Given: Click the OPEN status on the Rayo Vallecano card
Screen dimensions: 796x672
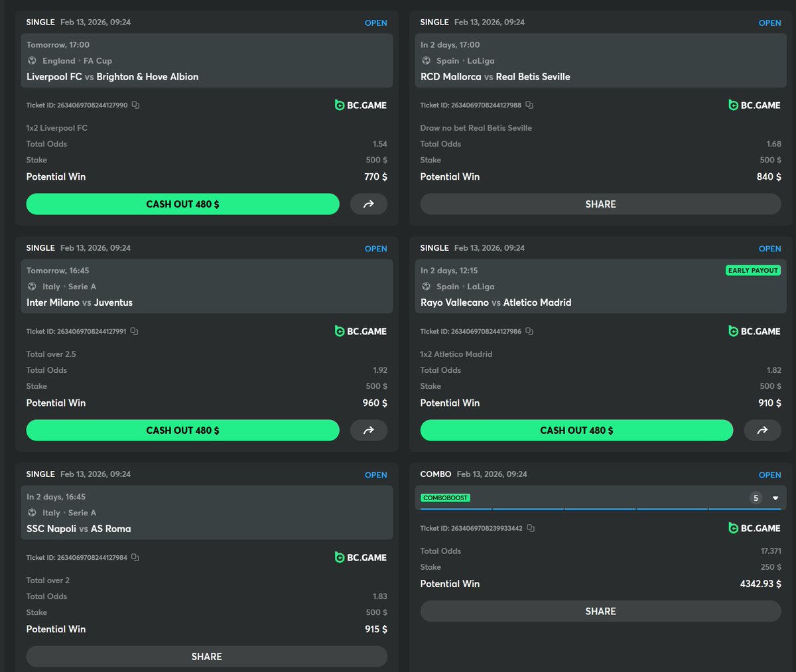Looking at the screenshot, I should pos(770,249).
